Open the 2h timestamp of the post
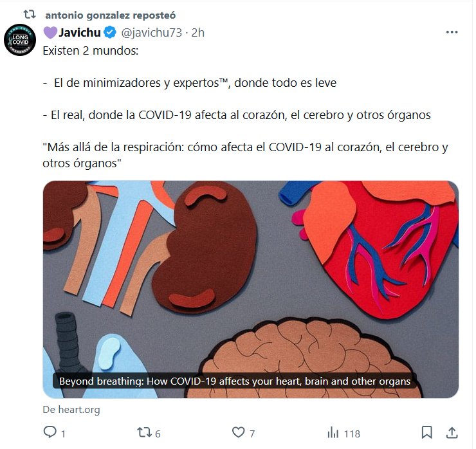 pos(198,32)
